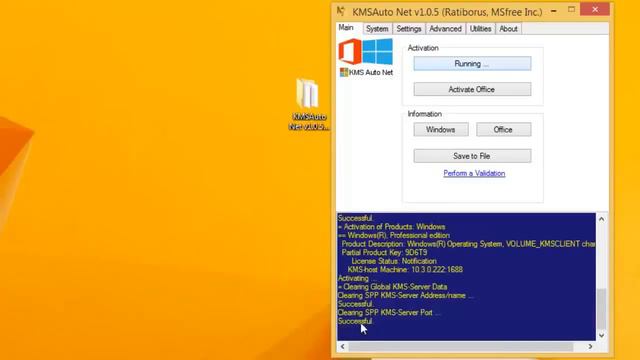Click the log scroll left arrow
The width and height of the screenshot is (640, 360).
coord(343,347)
